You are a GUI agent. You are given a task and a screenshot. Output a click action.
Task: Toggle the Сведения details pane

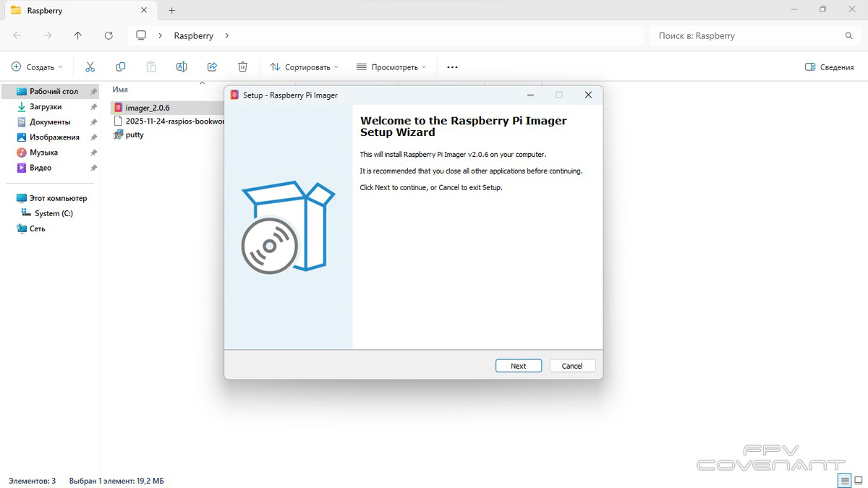click(830, 67)
